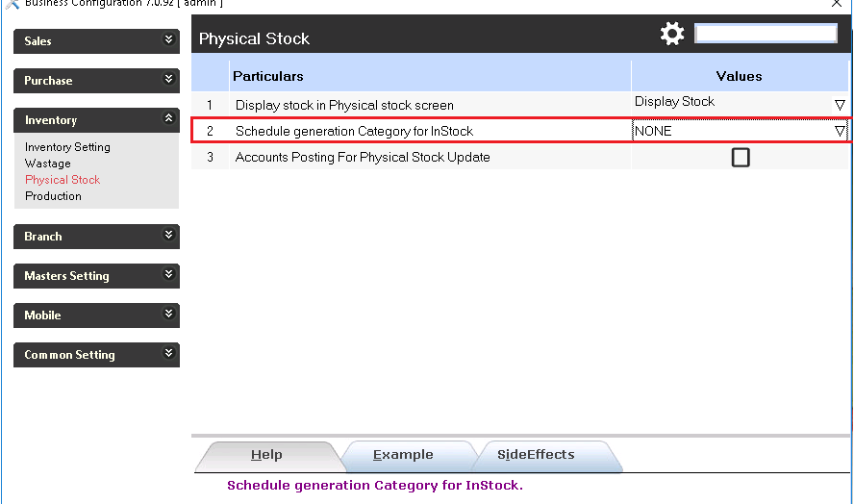Click the search box beside the gear

(x=766, y=34)
